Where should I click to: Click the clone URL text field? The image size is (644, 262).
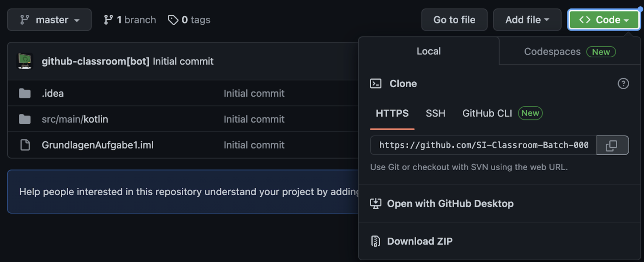click(483, 145)
